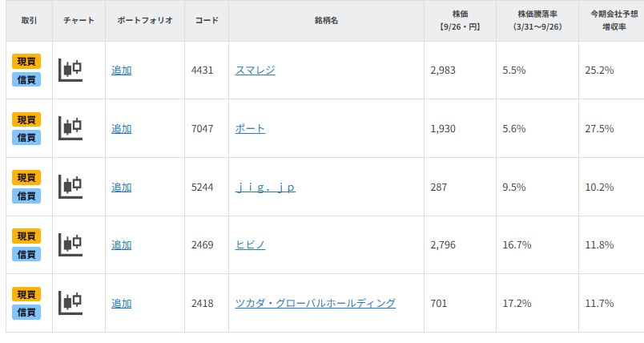Image resolution: width=644 pixels, height=343 pixels.
Task: Open the ポート stock name link
Action: 250,129
